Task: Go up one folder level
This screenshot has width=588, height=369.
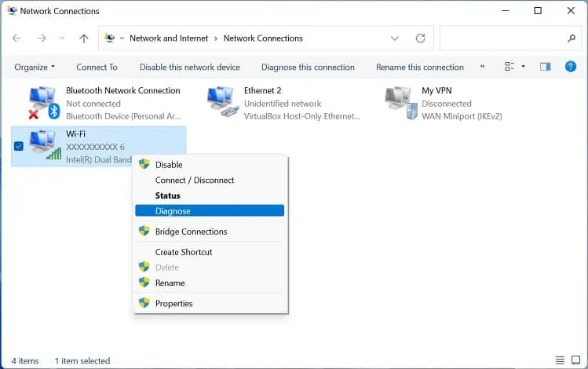Action: point(84,38)
